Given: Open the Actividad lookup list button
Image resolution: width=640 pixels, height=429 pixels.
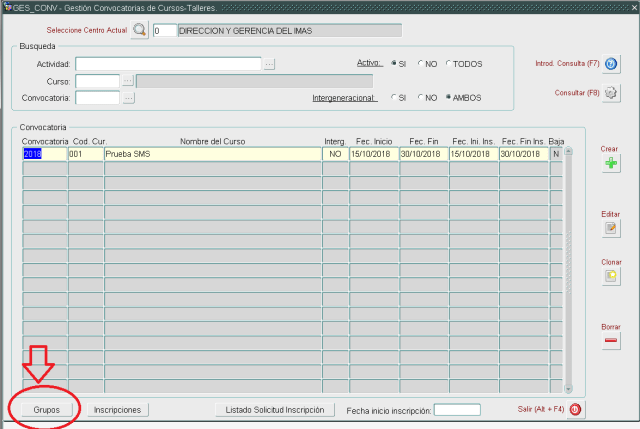Looking at the screenshot, I should click(x=269, y=64).
